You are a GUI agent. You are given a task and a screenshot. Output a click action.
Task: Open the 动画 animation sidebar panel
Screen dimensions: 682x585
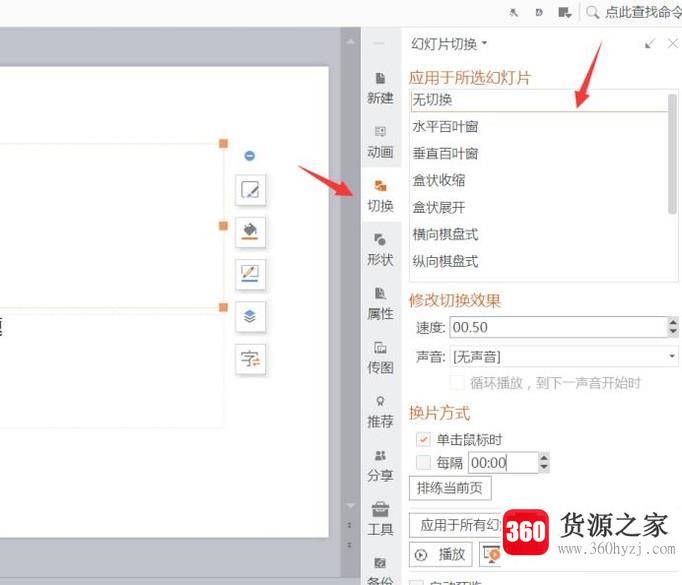pyautogui.click(x=380, y=142)
